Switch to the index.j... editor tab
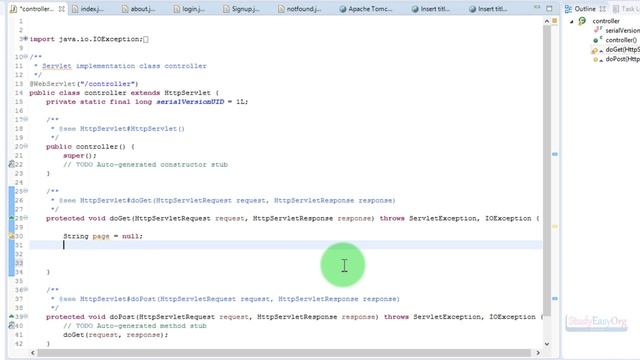 pos(87,9)
